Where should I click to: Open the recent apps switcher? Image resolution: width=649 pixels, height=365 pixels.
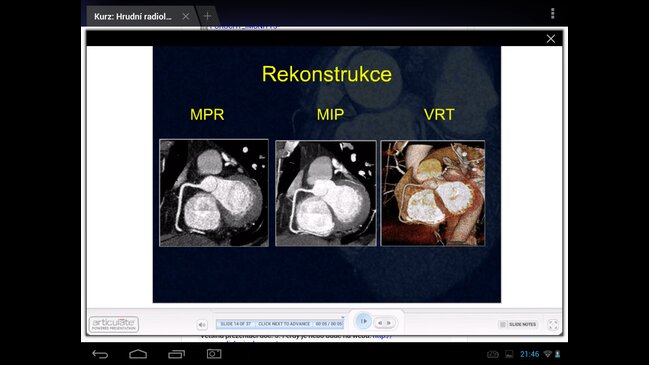176,354
